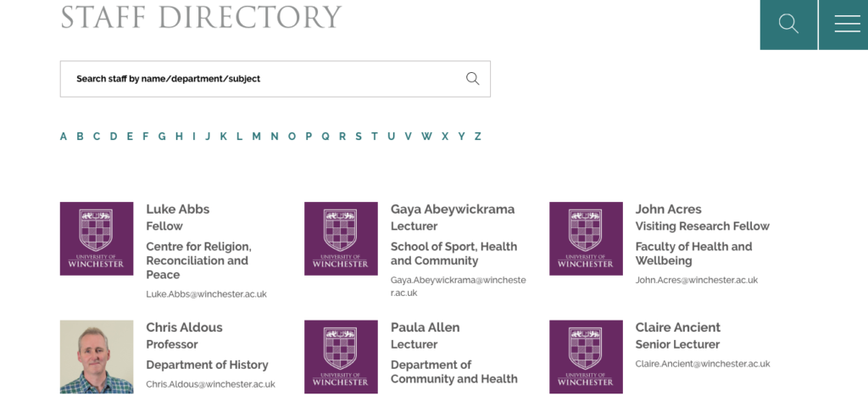The width and height of the screenshot is (868, 402).
Task: Filter staff by letter W
Action: [x=426, y=137]
